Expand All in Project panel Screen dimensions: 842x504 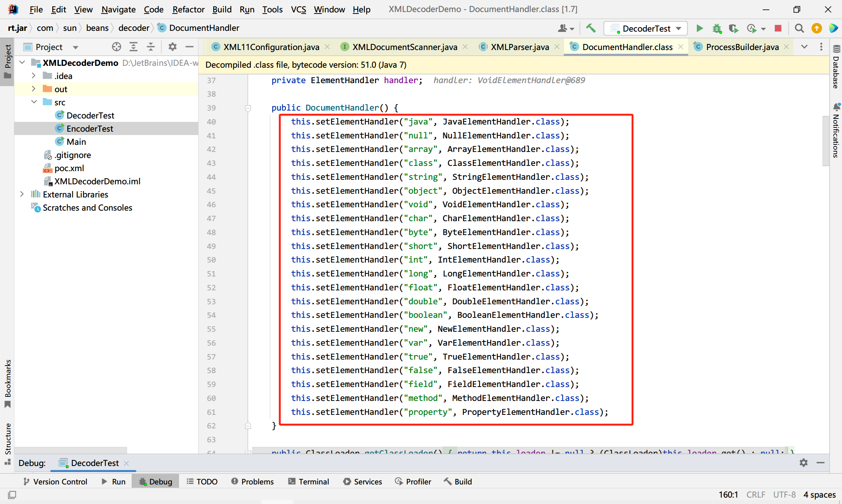tap(134, 47)
